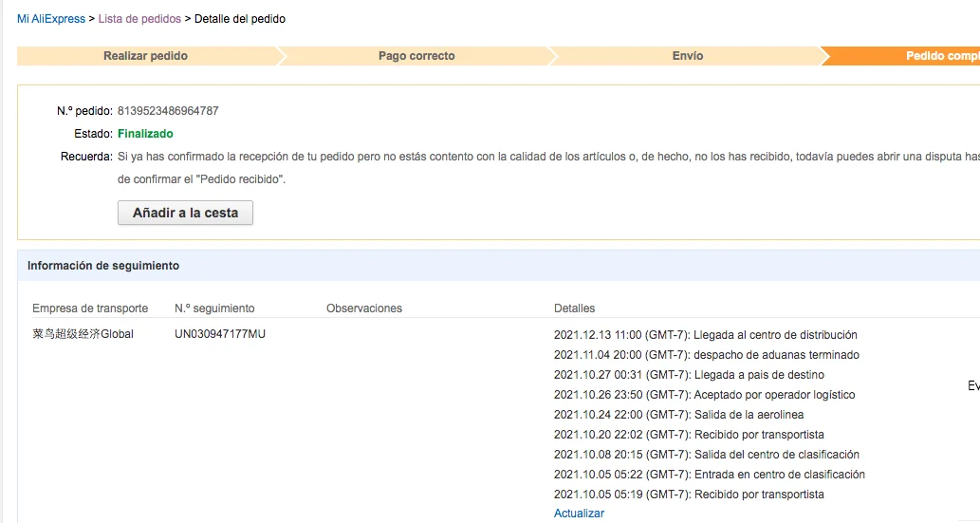The height and width of the screenshot is (523, 980).
Task: Click 2021.10.20 Recibido por transportista entry
Action: [689, 435]
